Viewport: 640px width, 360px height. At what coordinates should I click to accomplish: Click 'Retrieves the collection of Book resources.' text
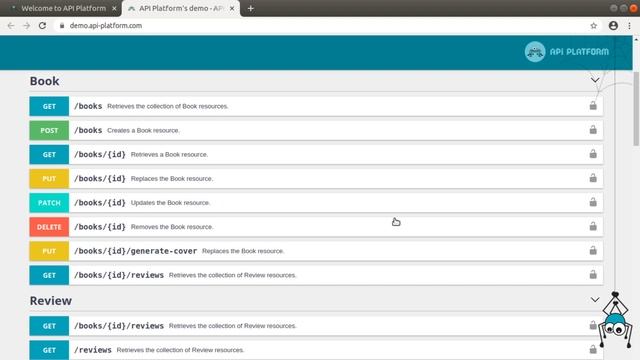(x=168, y=106)
